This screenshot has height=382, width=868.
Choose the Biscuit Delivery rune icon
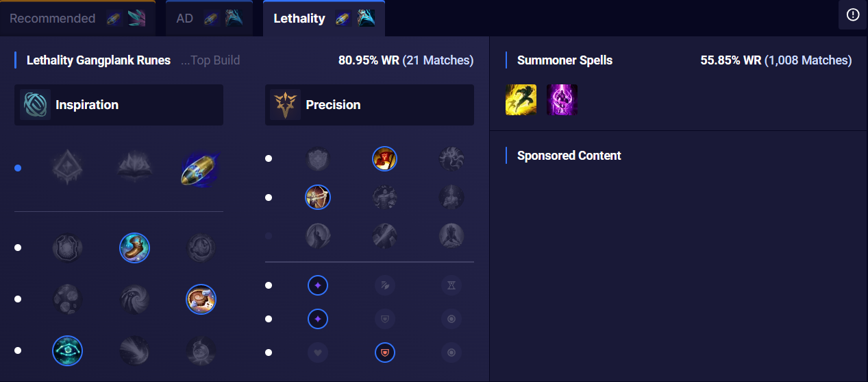pos(201,299)
